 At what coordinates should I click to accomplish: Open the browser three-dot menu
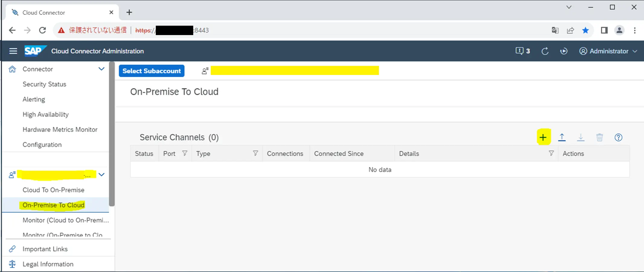click(x=635, y=30)
